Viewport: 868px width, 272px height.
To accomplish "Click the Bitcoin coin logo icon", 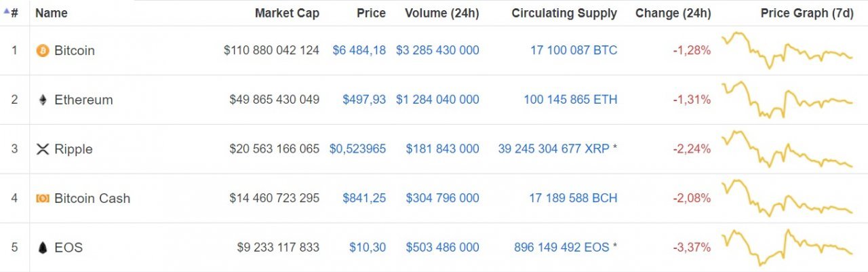I will (43, 51).
